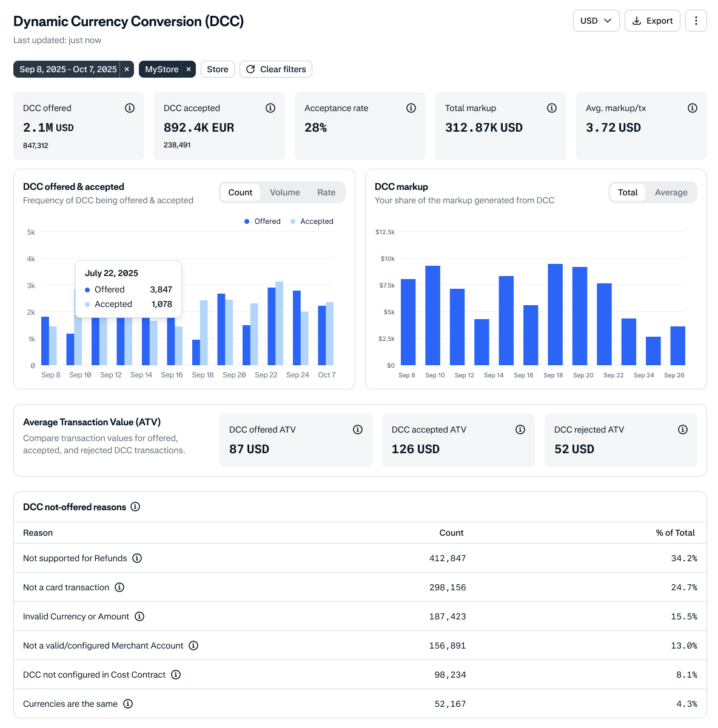This screenshot has height=728, width=718.
Task: Click info icon next to Not a card transaction
Action: [x=119, y=587]
